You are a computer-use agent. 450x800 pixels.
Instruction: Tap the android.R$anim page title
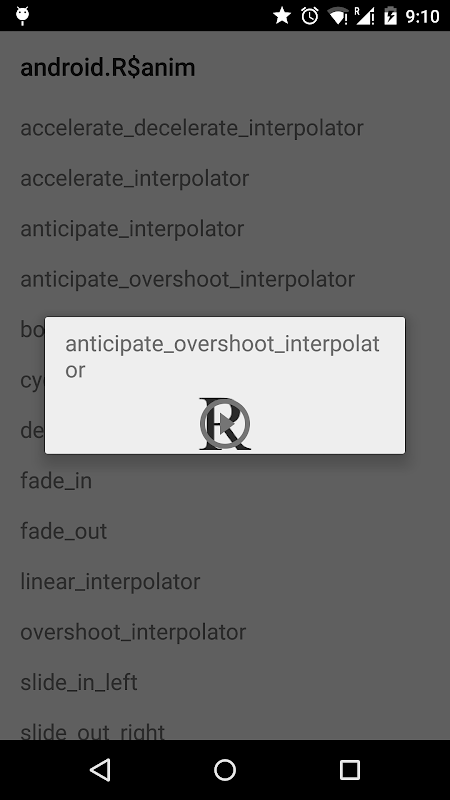(x=108, y=68)
